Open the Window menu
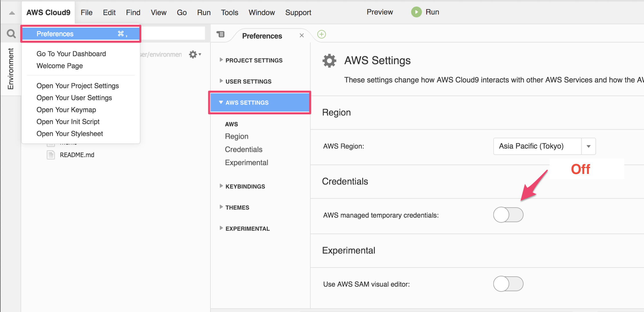This screenshot has height=312, width=644. point(262,12)
